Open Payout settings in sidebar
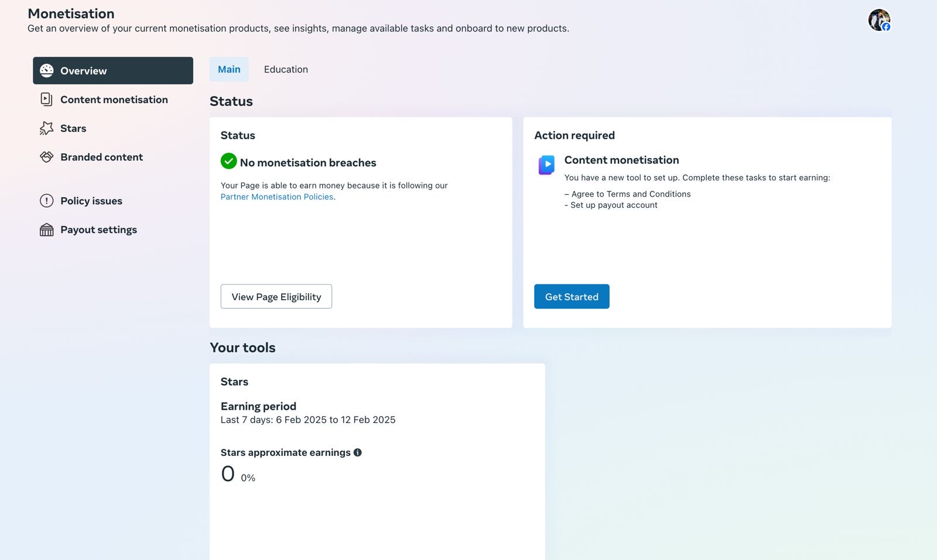This screenshot has height=560, width=937. tap(98, 230)
